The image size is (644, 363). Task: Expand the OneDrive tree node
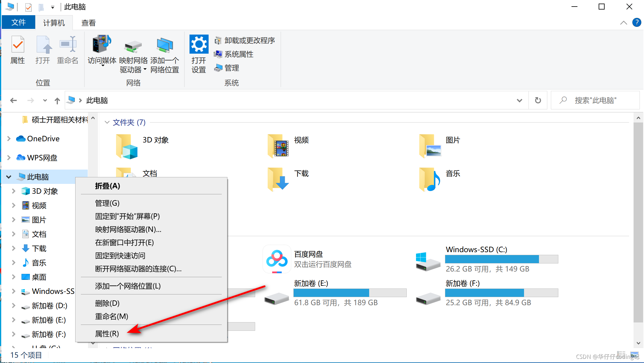tap(9, 139)
